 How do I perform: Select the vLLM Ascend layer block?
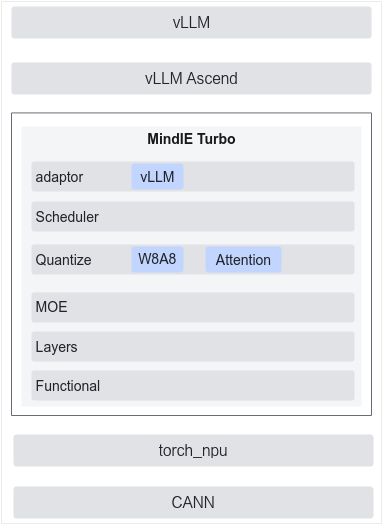[191, 79]
